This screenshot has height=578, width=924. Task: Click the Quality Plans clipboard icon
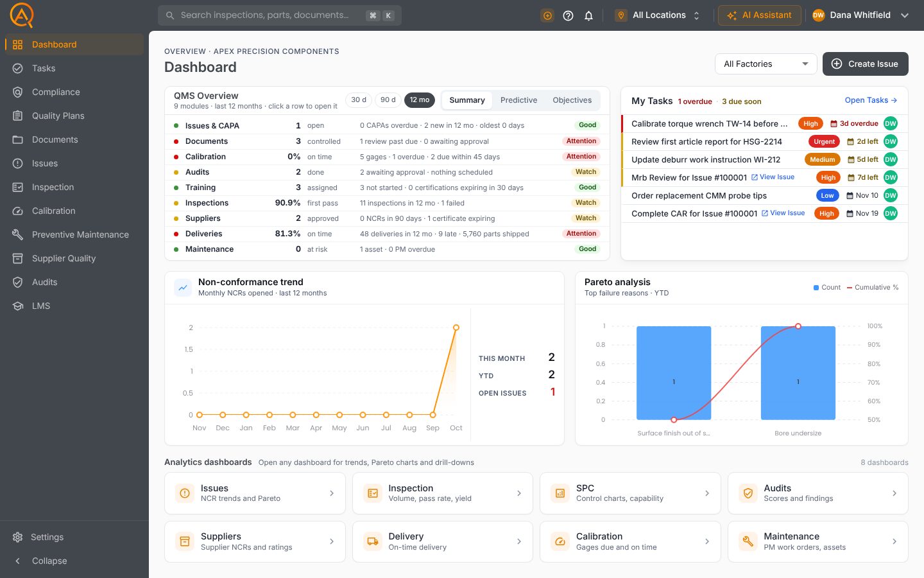pyautogui.click(x=18, y=116)
